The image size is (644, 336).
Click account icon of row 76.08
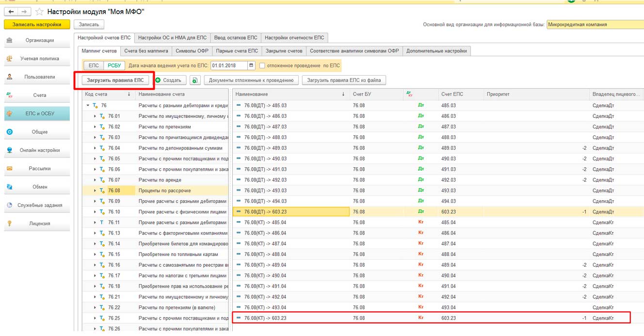102,191
